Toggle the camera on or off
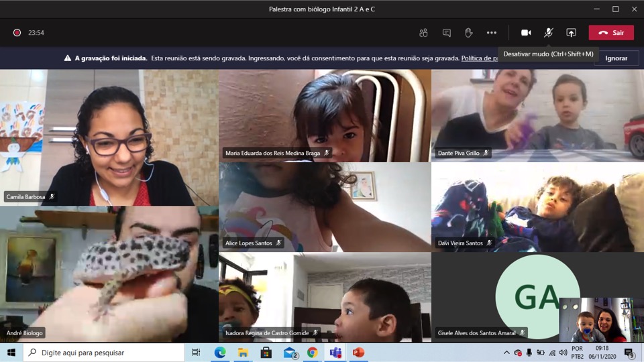 pyautogui.click(x=526, y=33)
